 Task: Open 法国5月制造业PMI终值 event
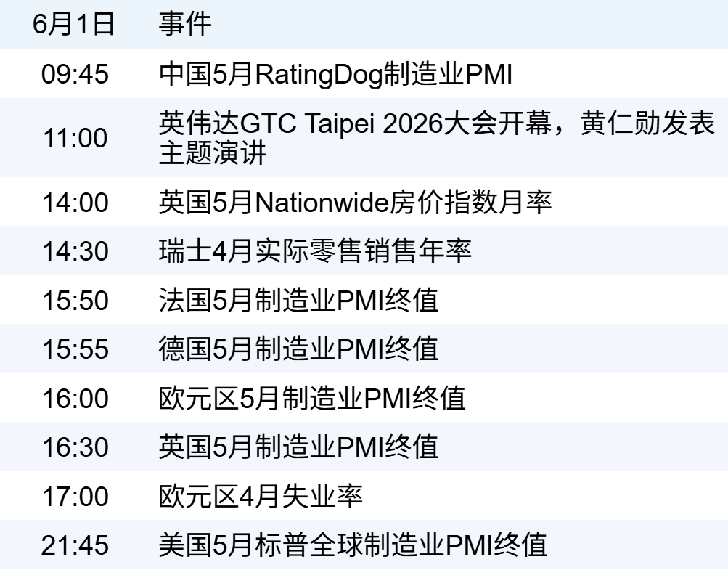click(x=298, y=300)
